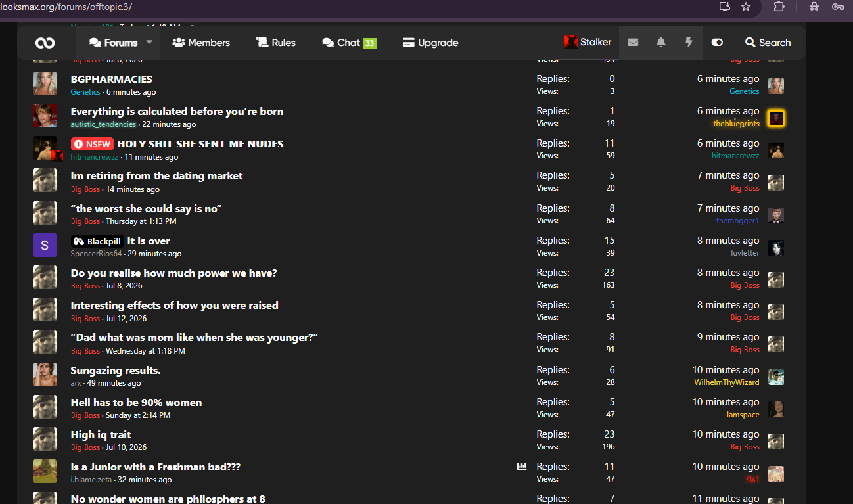
Task: Open Chat with 33 badge
Action: 349,43
